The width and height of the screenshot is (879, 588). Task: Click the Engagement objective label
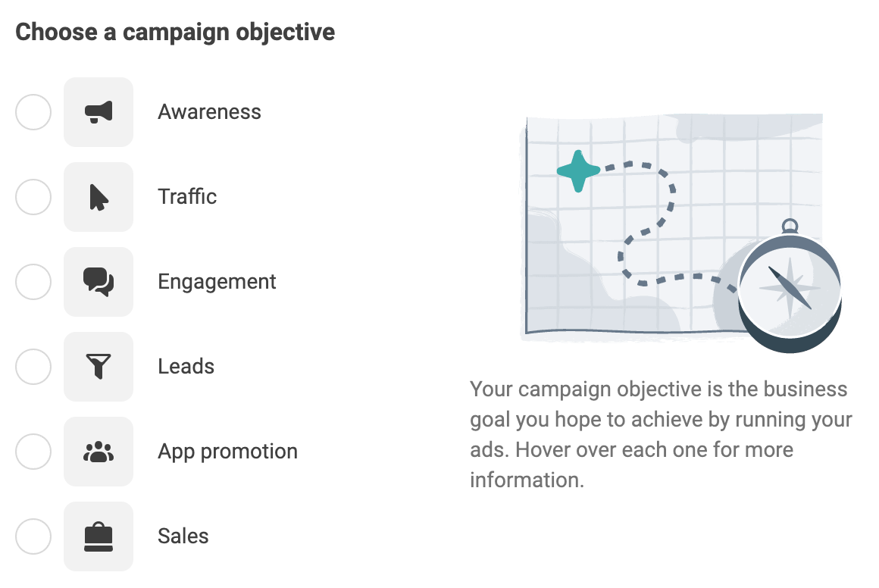click(x=217, y=282)
